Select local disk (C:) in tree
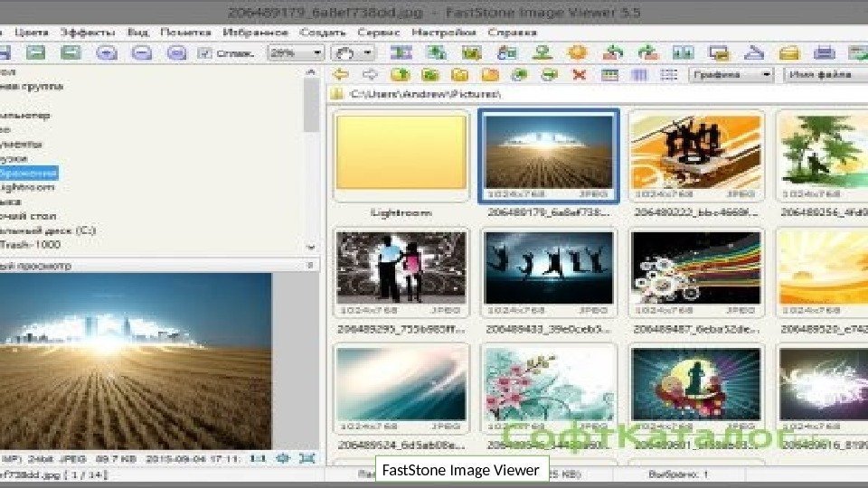Viewport: 868px width, 488px height. point(48,230)
